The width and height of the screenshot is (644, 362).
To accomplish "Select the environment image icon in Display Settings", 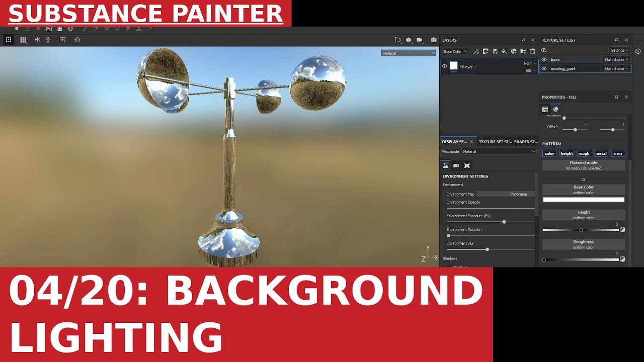I will coord(445,165).
